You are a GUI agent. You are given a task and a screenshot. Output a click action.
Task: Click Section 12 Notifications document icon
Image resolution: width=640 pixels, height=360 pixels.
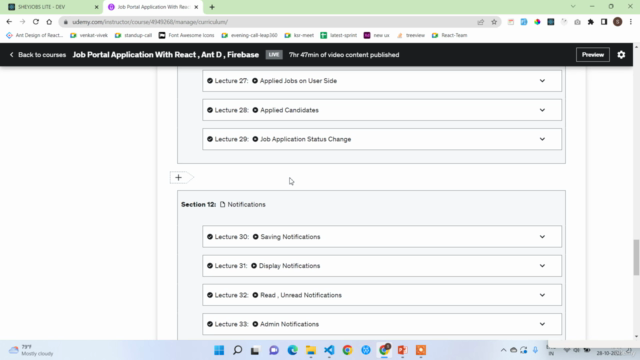[222, 204]
